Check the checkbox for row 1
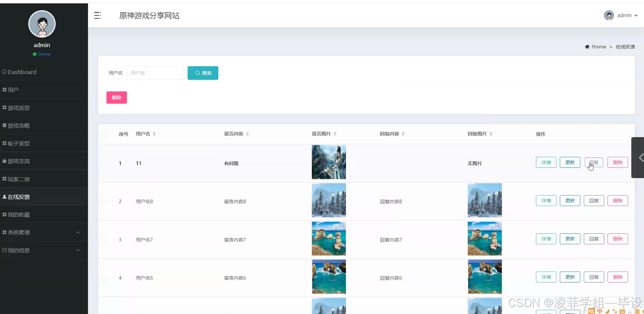Screen dimensions: 644x314 coord(104,163)
